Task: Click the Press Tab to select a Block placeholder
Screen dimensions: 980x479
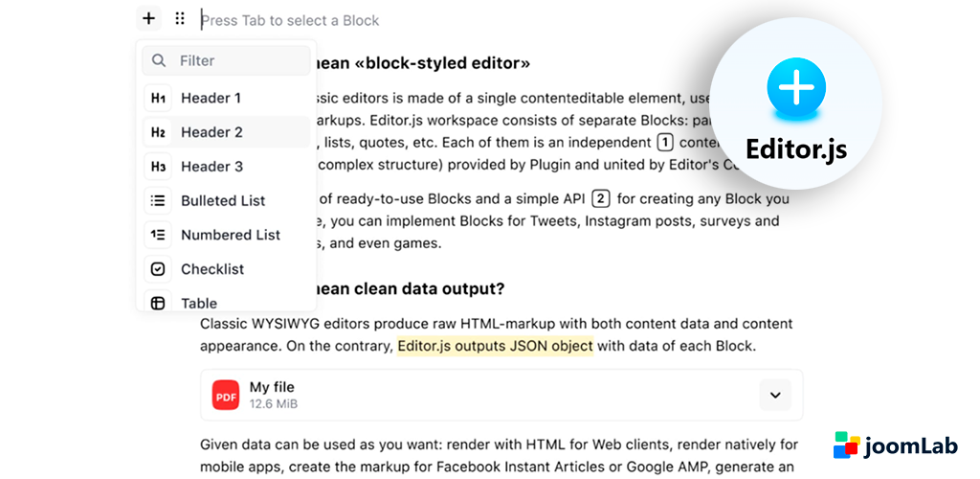Action: pos(290,21)
